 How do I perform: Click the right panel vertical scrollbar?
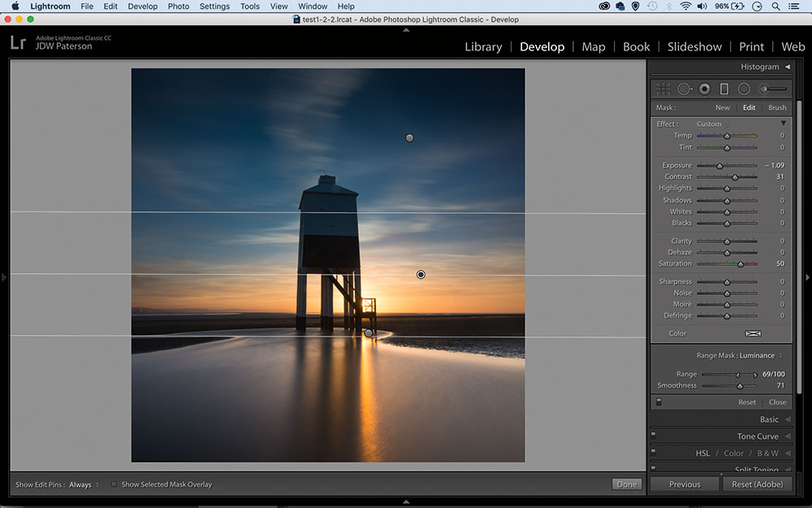799,246
